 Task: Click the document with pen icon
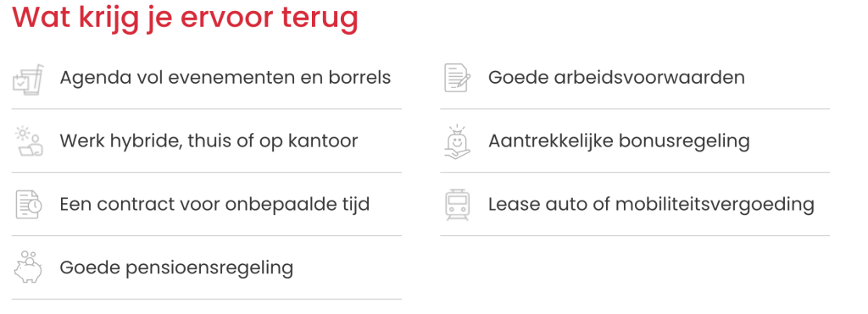tap(457, 79)
